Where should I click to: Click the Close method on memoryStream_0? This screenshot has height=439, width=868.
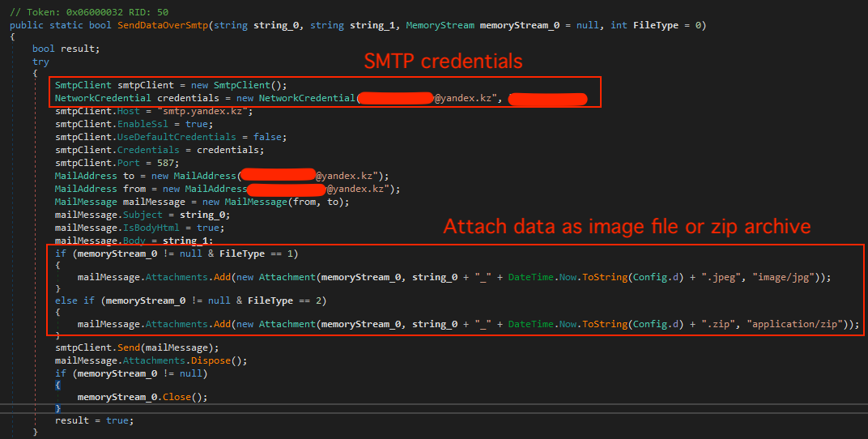[177, 397]
